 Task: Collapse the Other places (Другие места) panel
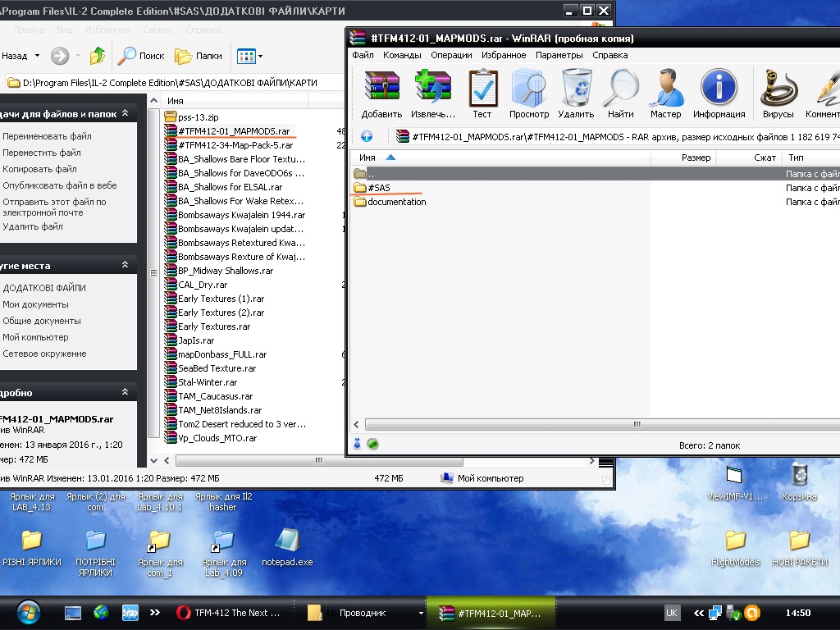pos(125,265)
